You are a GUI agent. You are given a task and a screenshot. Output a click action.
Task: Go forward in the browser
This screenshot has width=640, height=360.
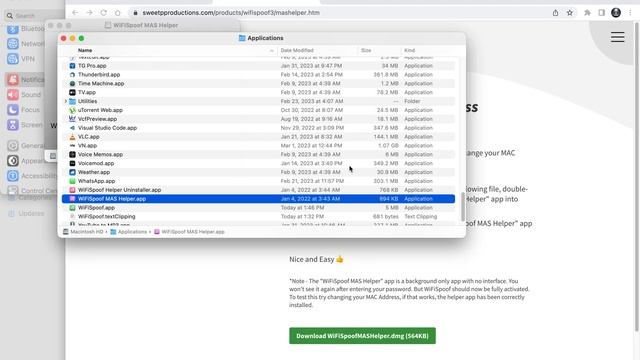tap(89, 13)
